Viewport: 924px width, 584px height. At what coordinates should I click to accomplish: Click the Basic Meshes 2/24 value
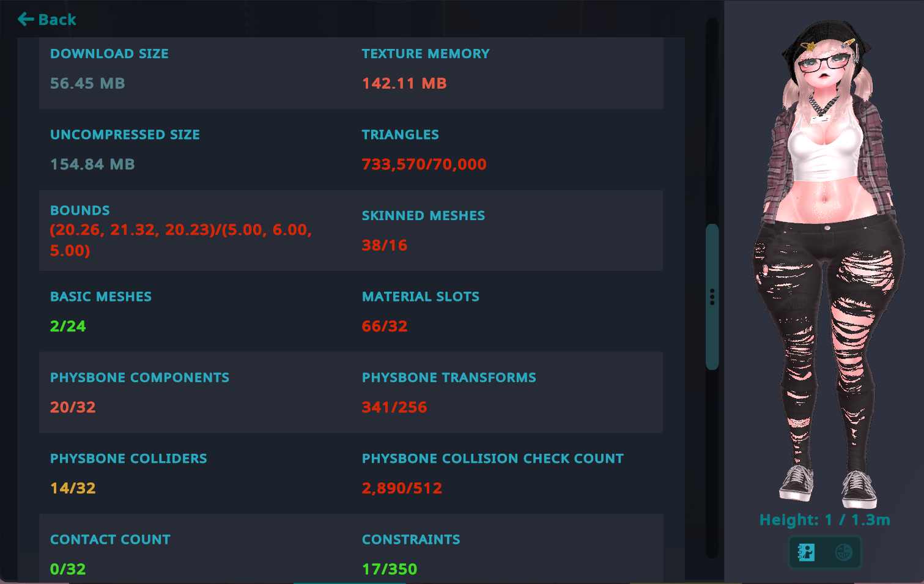(x=68, y=326)
